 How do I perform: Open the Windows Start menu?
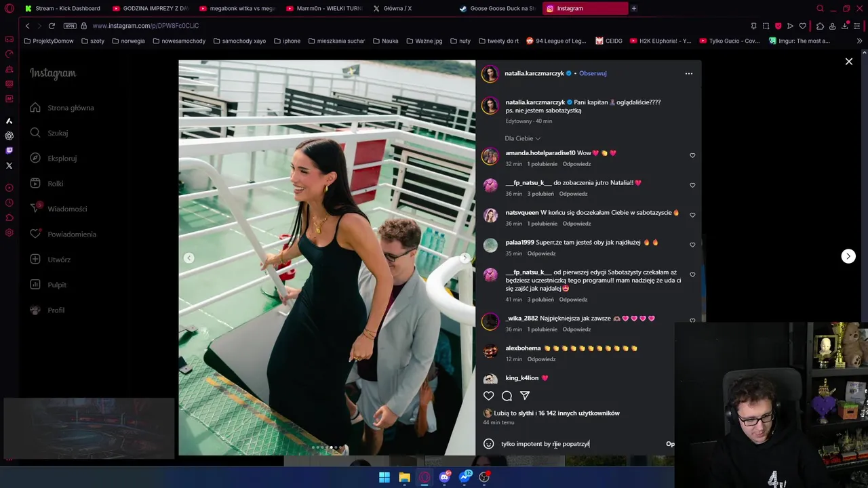(384, 477)
